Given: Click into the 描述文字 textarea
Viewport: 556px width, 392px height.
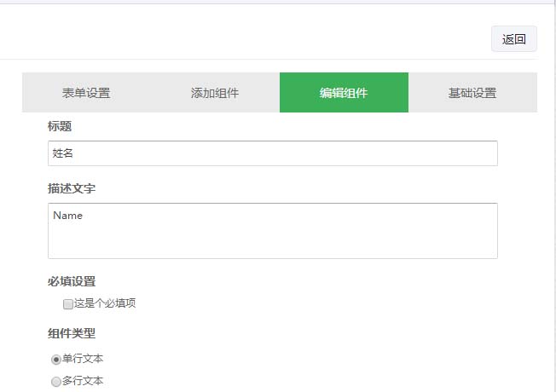Looking at the screenshot, I should [x=273, y=230].
